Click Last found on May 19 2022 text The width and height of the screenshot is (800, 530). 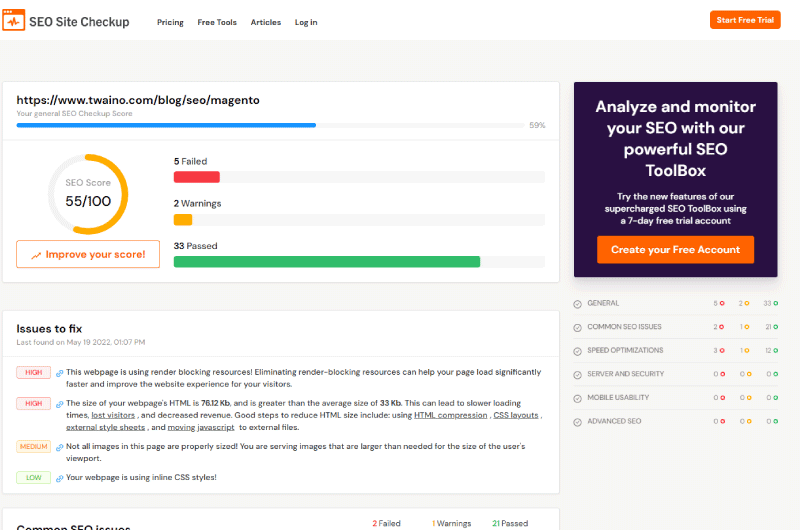81,342
